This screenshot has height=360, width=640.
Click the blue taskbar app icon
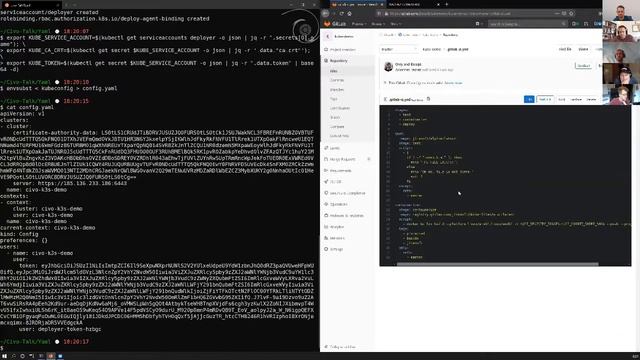(60, 356)
